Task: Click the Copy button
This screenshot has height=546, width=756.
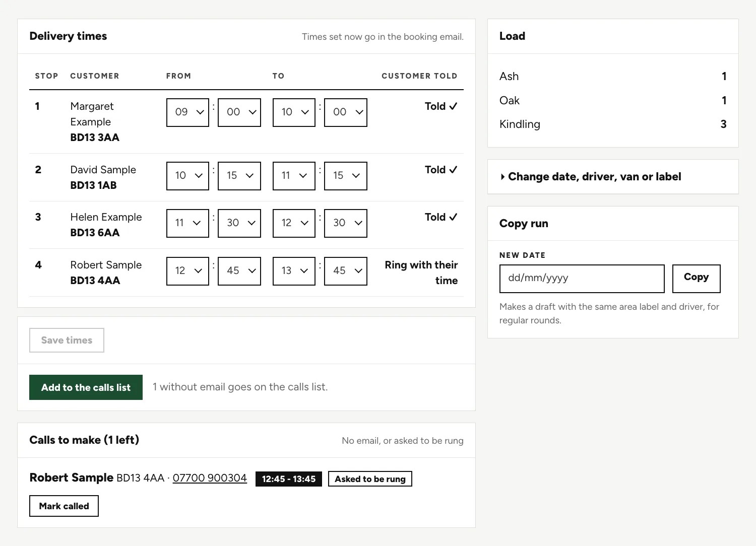Action: [x=696, y=279]
